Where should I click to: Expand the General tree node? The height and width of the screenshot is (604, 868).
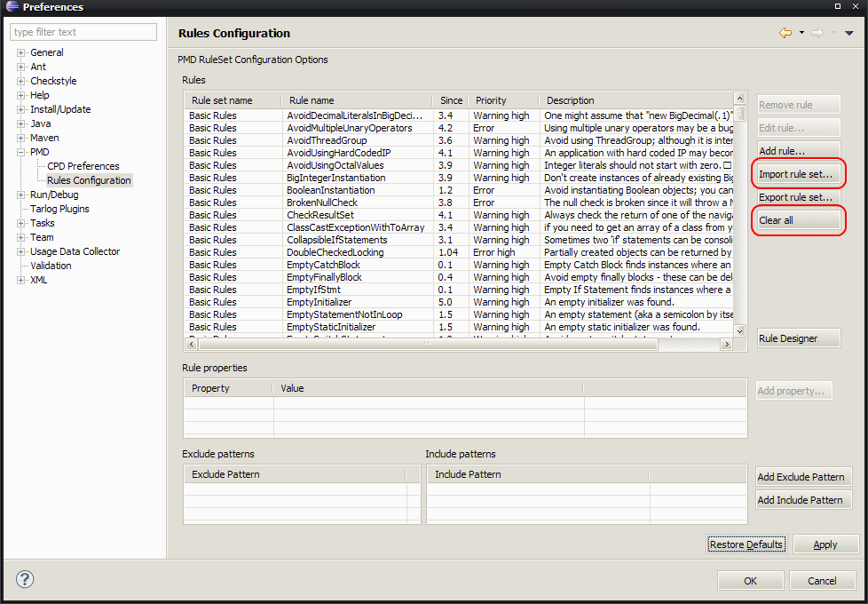click(21, 52)
